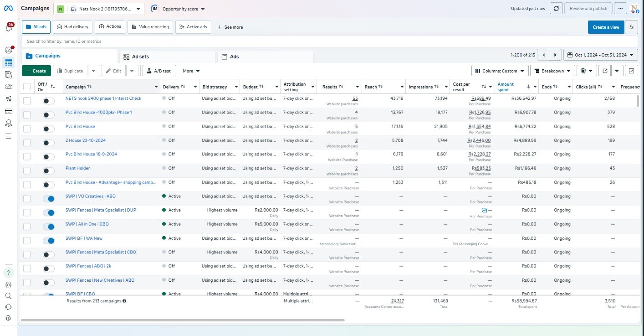Screen dimensions: 644x336
Task: Open the help question mark icon
Action: (9, 273)
